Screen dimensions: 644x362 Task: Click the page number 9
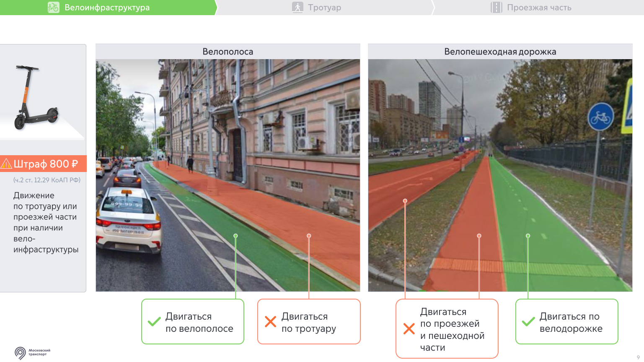pyautogui.click(x=638, y=357)
